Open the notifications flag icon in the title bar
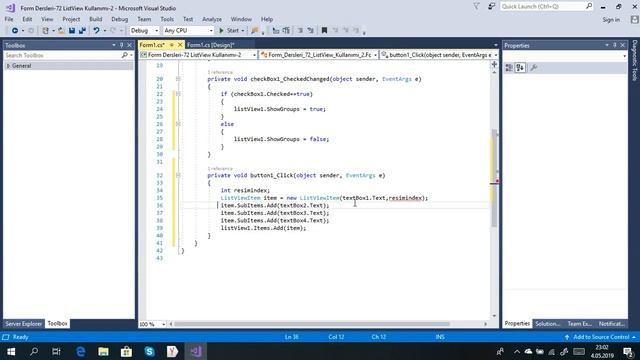Screen dimensions: 640x360 click(476, 7)
